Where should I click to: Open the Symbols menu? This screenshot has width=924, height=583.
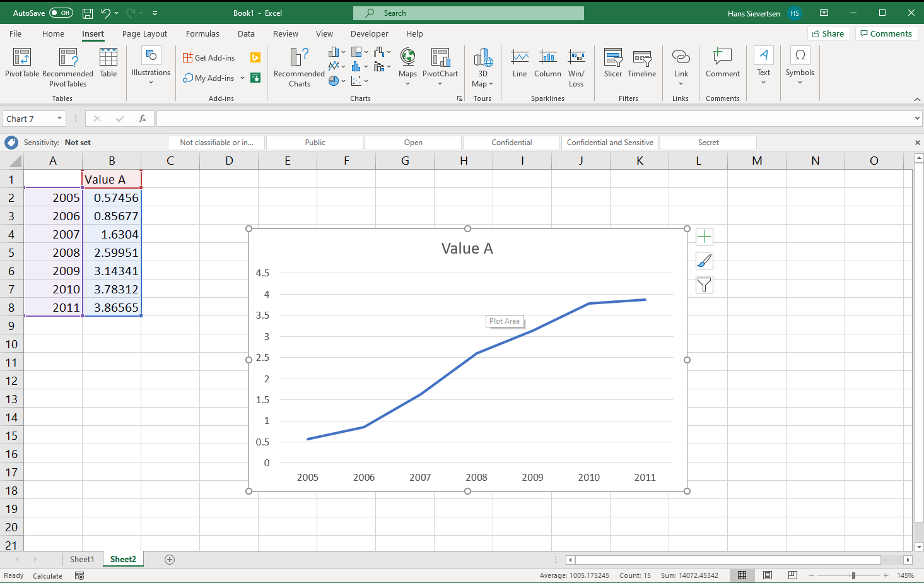[x=800, y=66]
